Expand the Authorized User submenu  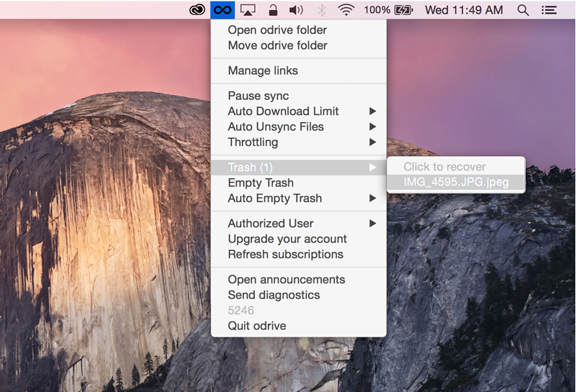point(299,224)
